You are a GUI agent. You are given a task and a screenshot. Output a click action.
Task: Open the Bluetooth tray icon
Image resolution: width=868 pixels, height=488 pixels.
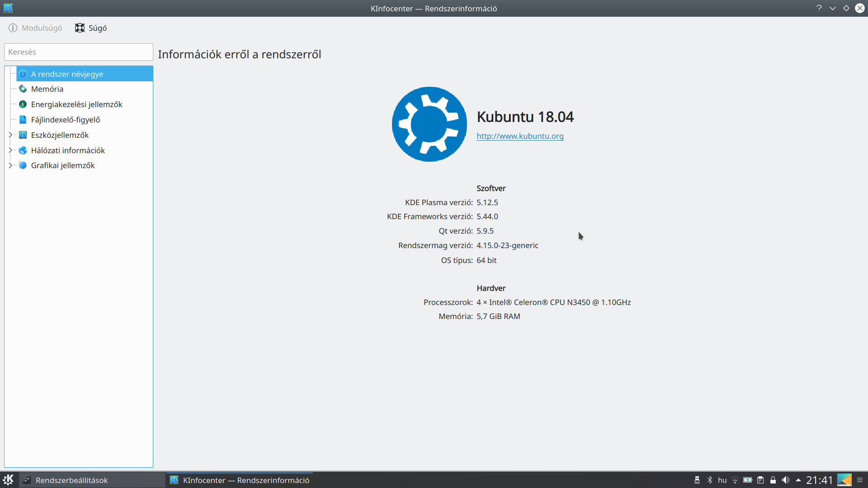pyautogui.click(x=710, y=480)
